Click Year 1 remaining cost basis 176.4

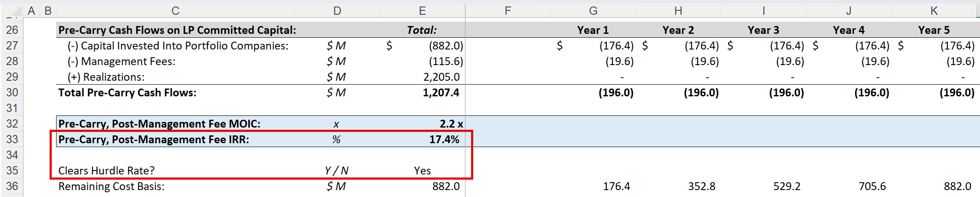tap(616, 186)
